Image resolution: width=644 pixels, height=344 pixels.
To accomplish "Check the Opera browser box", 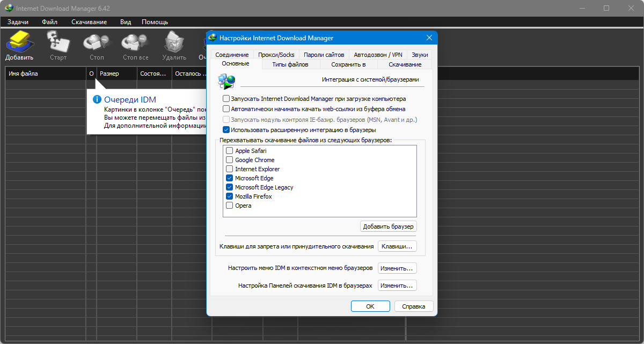I will point(230,206).
